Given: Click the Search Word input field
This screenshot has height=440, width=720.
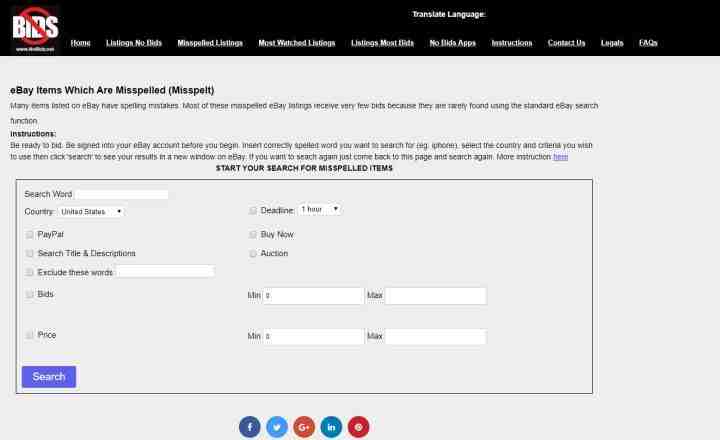Looking at the screenshot, I should pos(122,194).
